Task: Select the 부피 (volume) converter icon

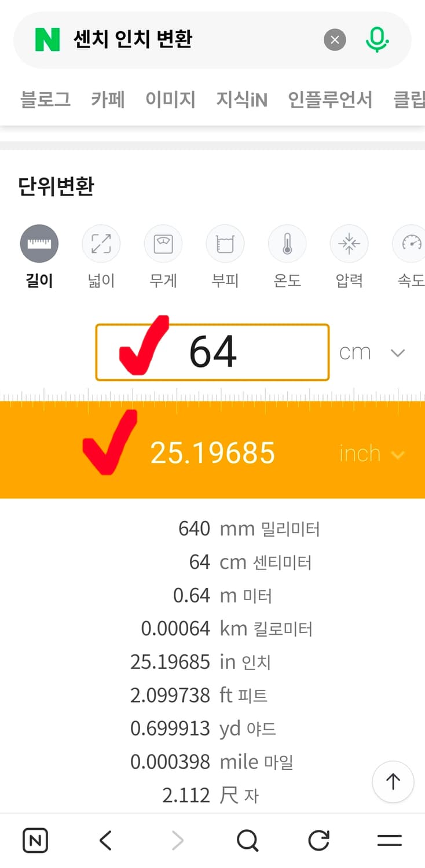Action: 225,243
